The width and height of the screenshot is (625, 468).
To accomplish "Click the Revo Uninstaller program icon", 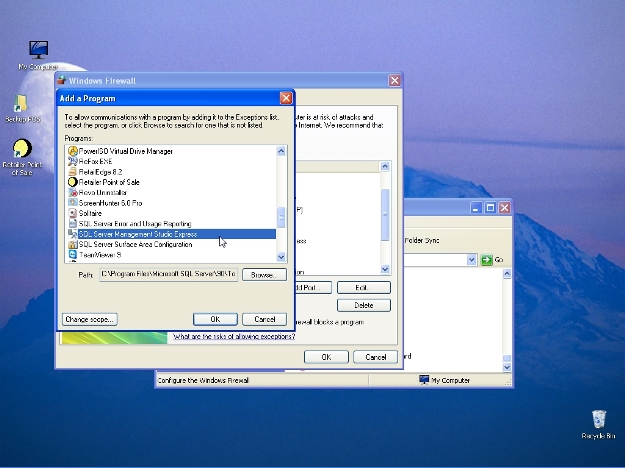I will tap(73, 193).
